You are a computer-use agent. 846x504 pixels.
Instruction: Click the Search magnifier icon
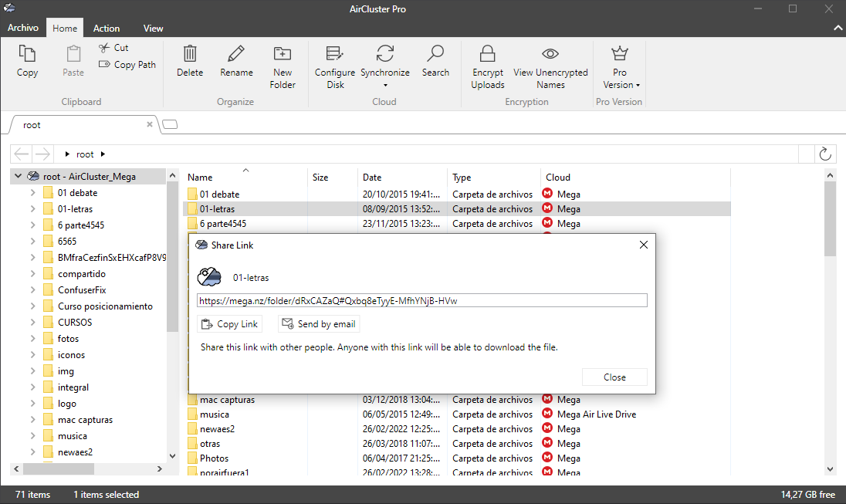click(435, 54)
